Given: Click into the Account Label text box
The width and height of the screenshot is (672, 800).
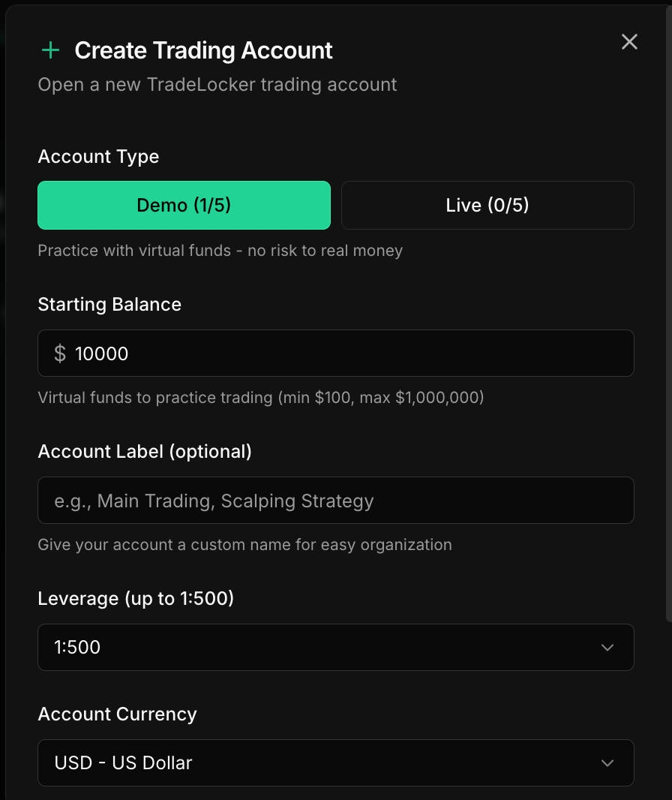Looking at the screenshot, I should pyautogui.click(x=336, y=500).
